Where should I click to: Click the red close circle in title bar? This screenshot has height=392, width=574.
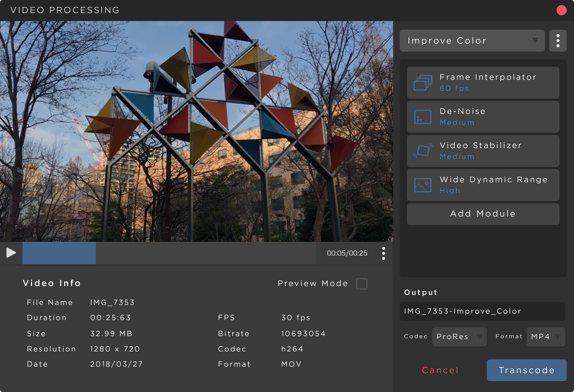[561, 10]
